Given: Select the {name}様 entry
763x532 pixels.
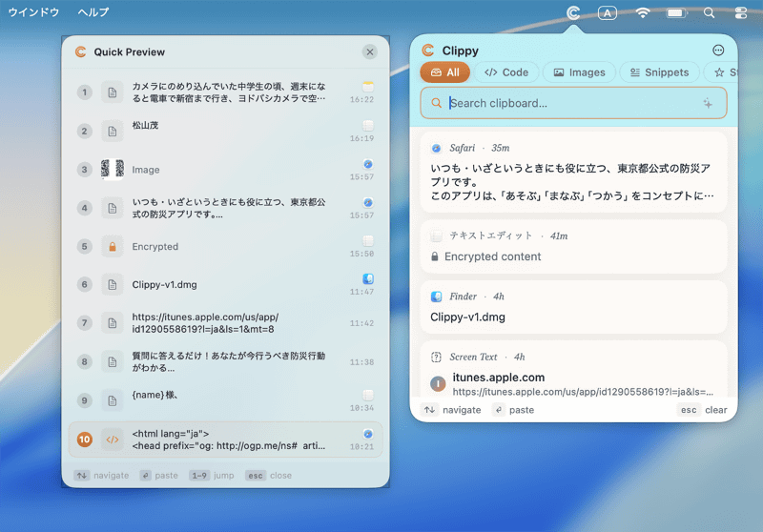Looking at the screenshot, I should coord(225,400).
